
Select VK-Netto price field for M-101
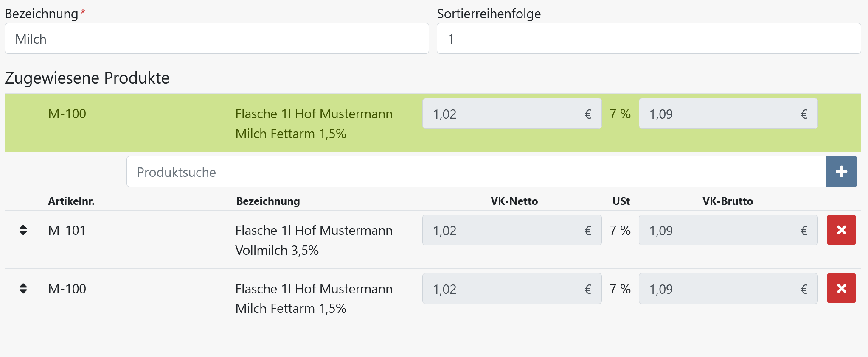coord(499,230)
